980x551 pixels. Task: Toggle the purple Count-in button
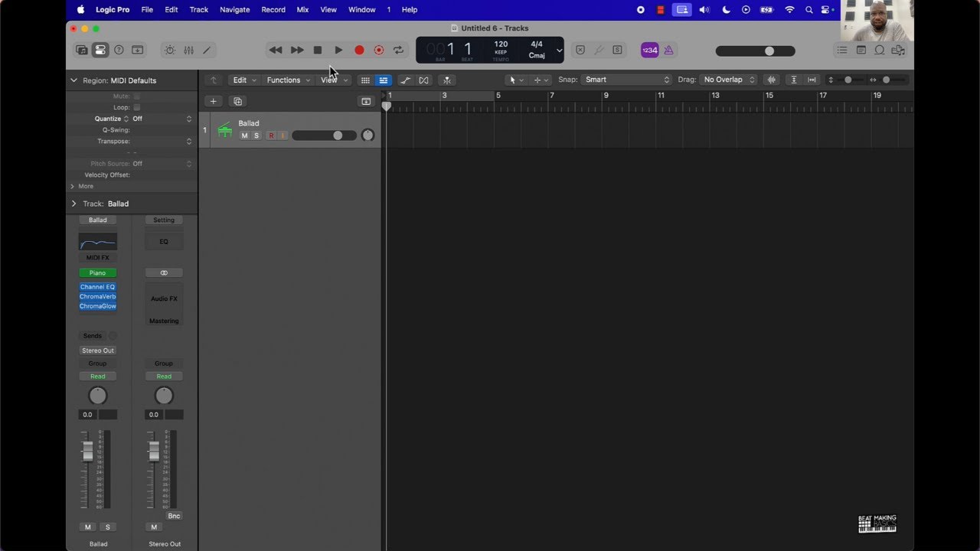pos(649,51)
